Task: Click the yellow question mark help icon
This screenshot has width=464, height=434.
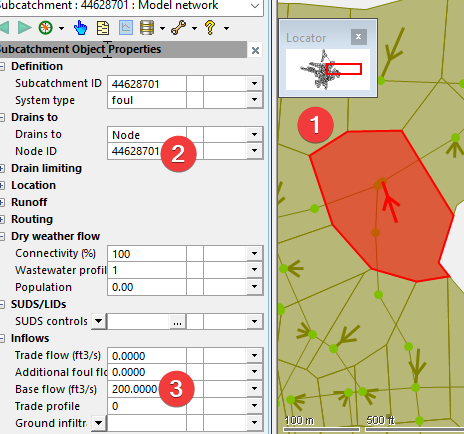Action: (x=210, y=28)
